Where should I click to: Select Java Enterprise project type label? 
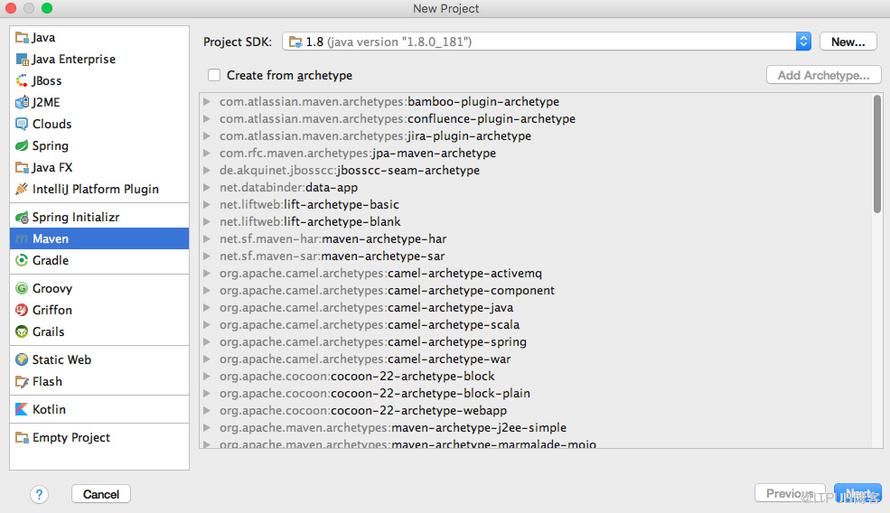74,59
